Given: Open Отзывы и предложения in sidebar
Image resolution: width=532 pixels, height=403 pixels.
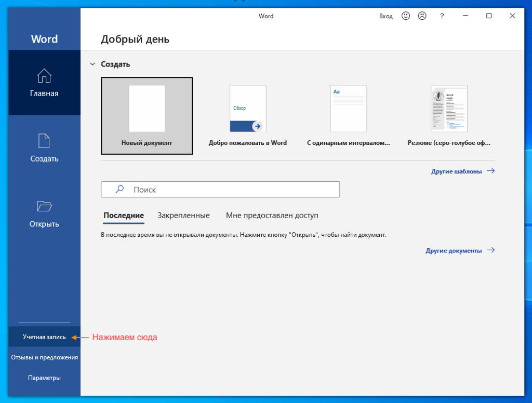Looking at the screenshot, I should pyautogui.click(x=44, y=357).
